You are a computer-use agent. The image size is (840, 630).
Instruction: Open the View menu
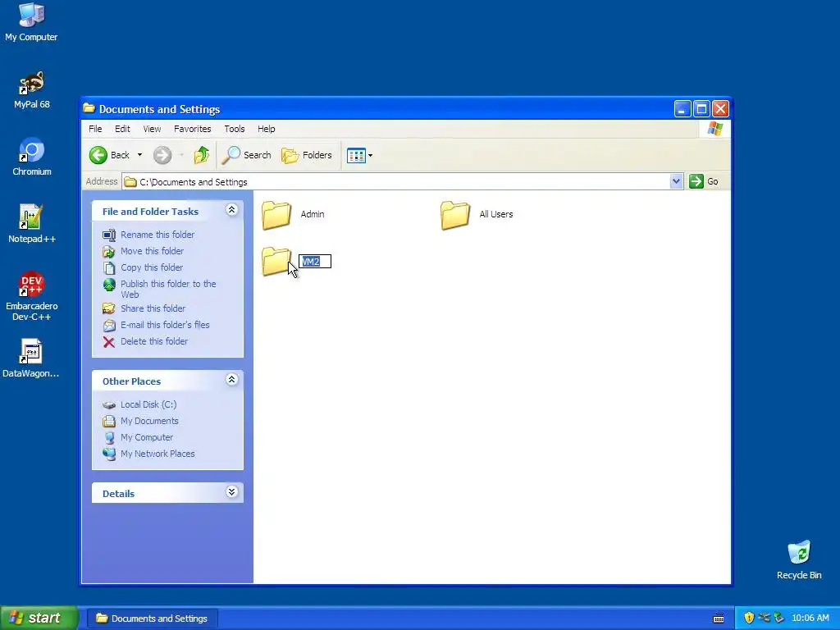152,129
